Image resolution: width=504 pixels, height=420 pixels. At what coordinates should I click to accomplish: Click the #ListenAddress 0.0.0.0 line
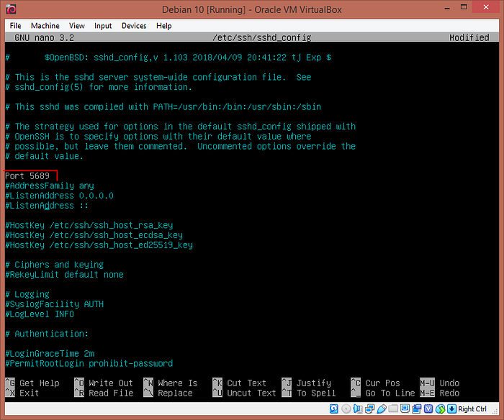coord(60,196)
